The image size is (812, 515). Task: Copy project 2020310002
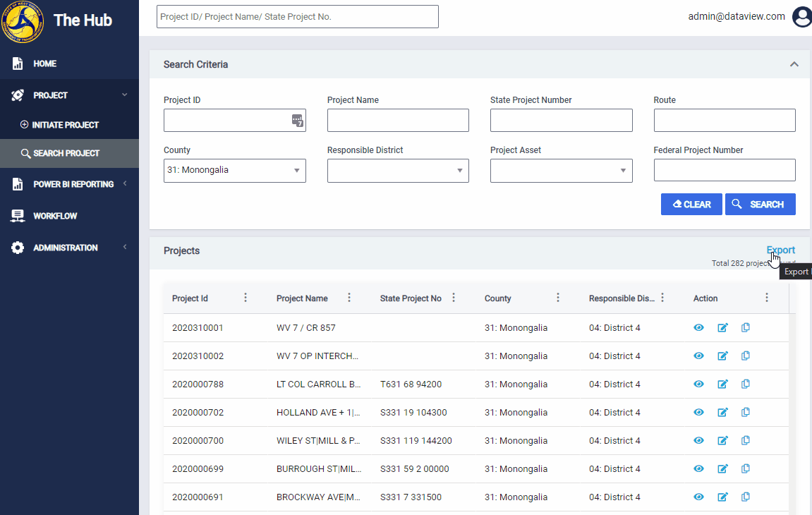pos(745,356)
